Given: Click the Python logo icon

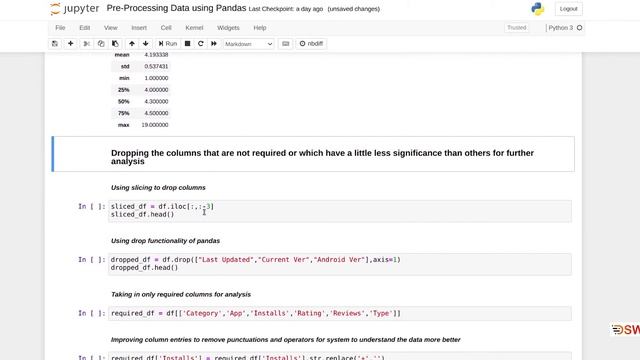Looking at the screenshot, I should click(x=538, y=9).
